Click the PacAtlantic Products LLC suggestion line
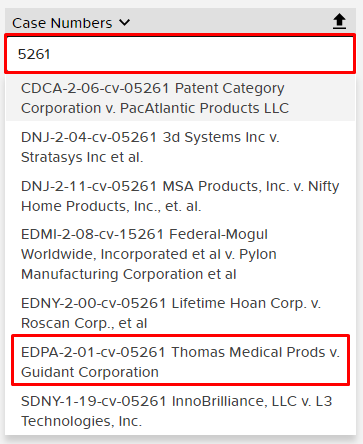Image resolution: width=363 pixels, height=444 pixels. [155, 108]
